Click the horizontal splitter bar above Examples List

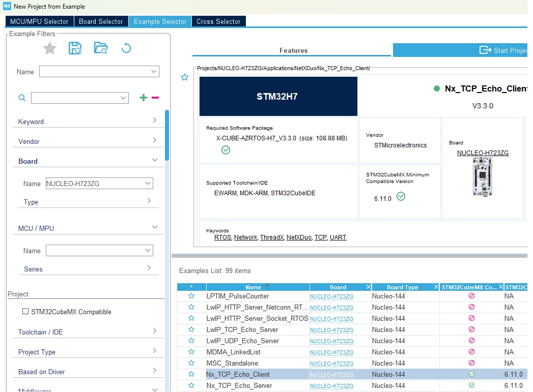tap(349, 256)
